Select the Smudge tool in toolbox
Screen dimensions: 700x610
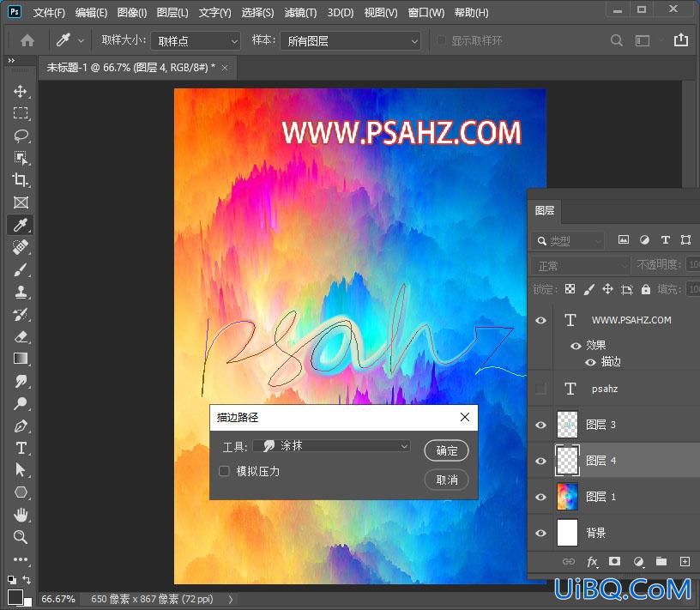point(20,381)
